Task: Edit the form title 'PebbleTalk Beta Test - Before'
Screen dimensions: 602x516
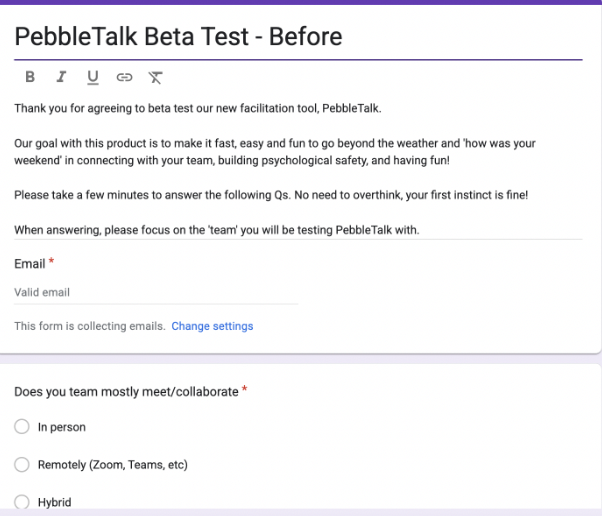Action: point(178,37)
